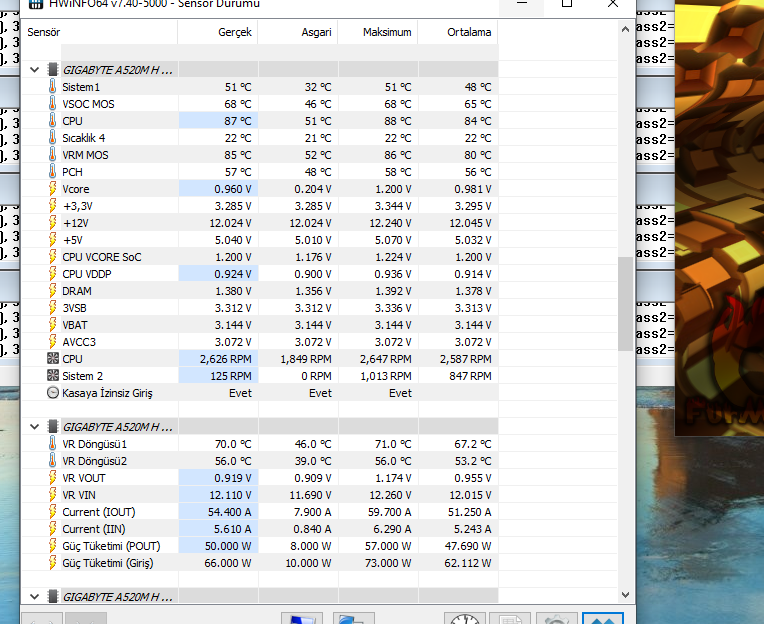The height and width of the screenshot is (624, 764).
Task: Click the scrollbar up arrow
Action: point(626,29)
